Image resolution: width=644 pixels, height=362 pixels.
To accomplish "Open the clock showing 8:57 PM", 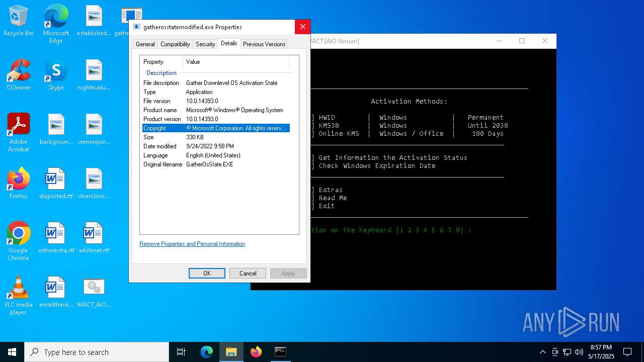I will (601, 352).
